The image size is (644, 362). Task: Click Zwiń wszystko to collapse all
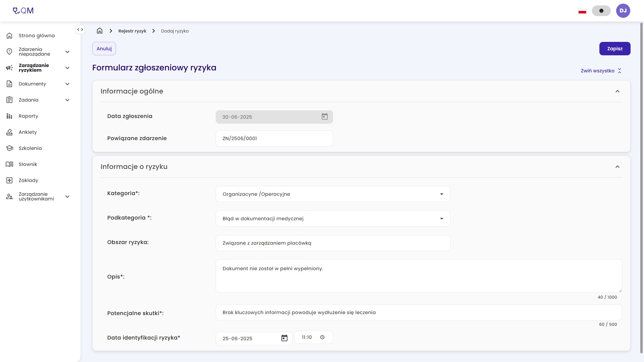click(601, 71)
